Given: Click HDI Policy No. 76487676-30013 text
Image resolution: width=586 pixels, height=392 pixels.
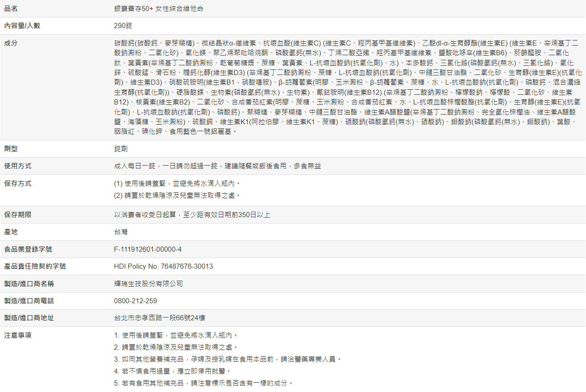Looking at the screenshot, I should 163,266.
